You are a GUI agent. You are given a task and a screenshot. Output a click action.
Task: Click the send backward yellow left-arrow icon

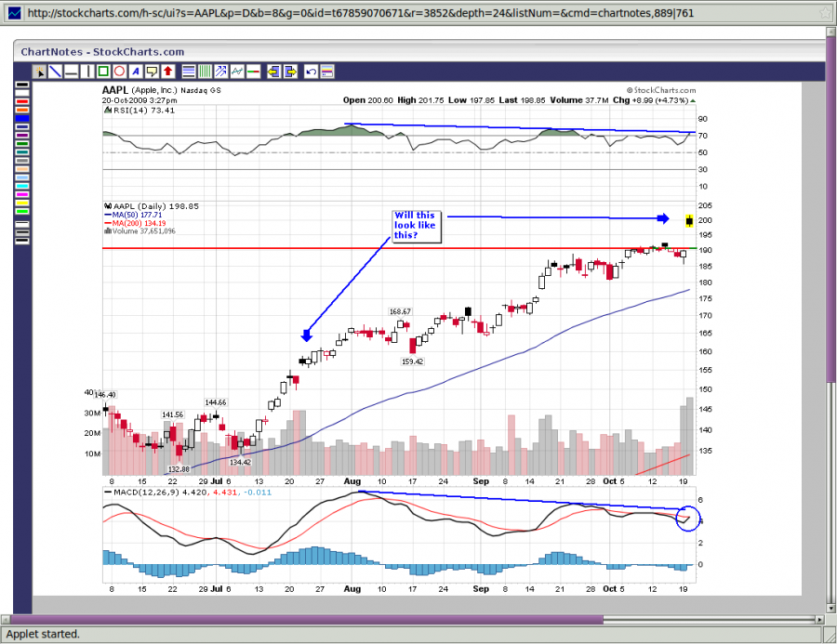(x=273, y=71)
